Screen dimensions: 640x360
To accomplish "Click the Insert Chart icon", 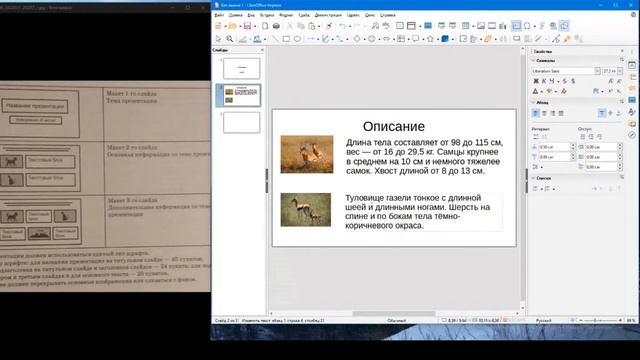I will click(503, 26).
